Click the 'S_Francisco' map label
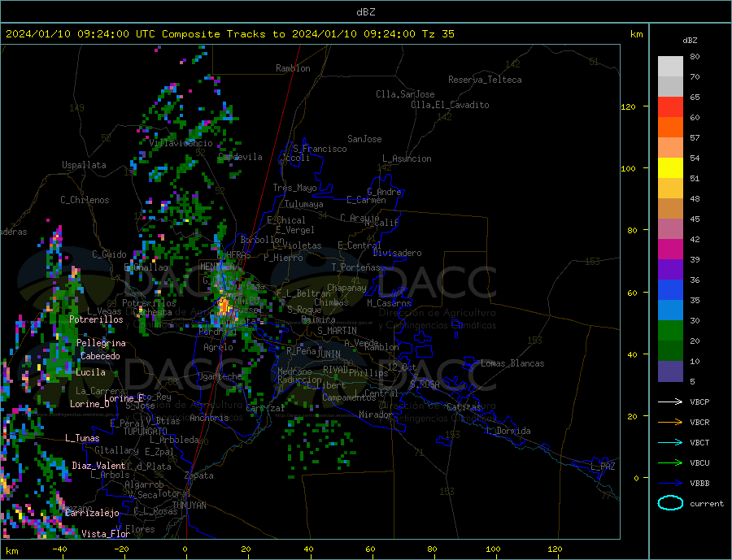 point(320,149)
